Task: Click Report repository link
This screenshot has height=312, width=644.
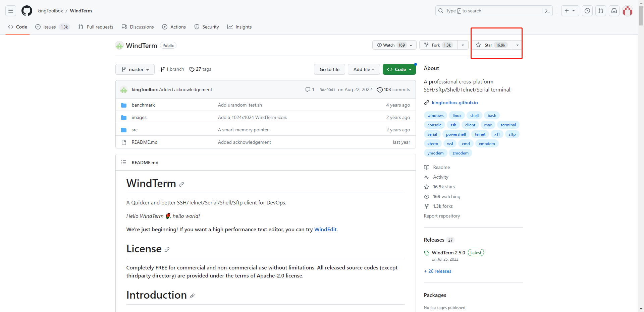Action: (x=442, y=216)
